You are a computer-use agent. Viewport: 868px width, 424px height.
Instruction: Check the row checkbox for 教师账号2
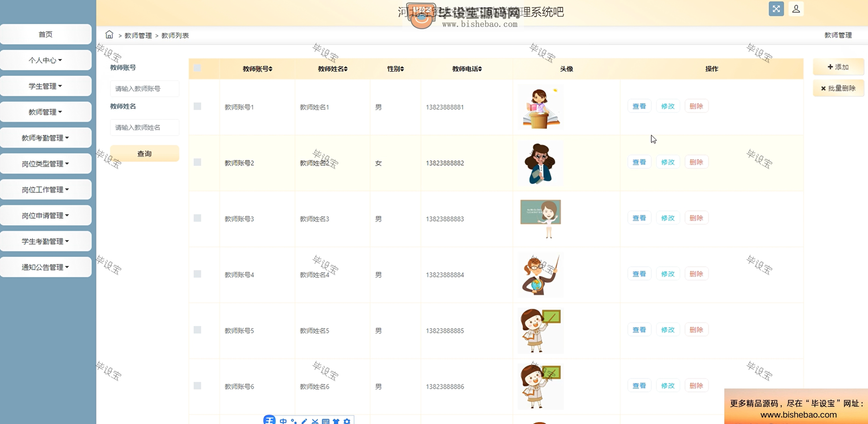tap(197, 162)
